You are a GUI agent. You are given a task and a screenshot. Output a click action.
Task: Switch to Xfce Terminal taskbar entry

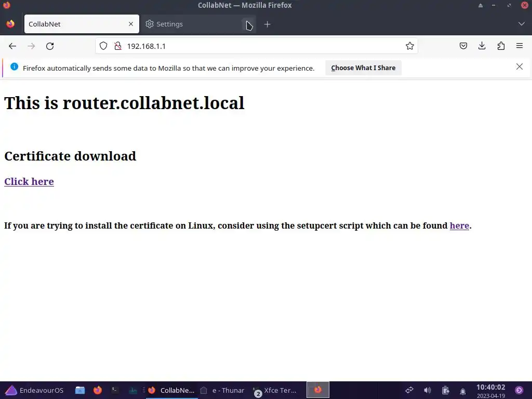(275, 390)
